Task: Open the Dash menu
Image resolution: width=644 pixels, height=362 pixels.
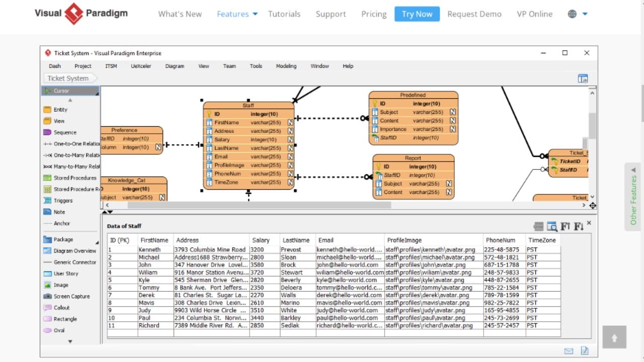Action: [55, 66]
